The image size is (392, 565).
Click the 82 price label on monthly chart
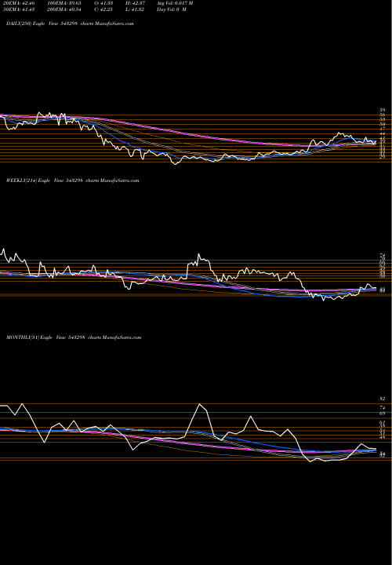click(x=383, y=399)
